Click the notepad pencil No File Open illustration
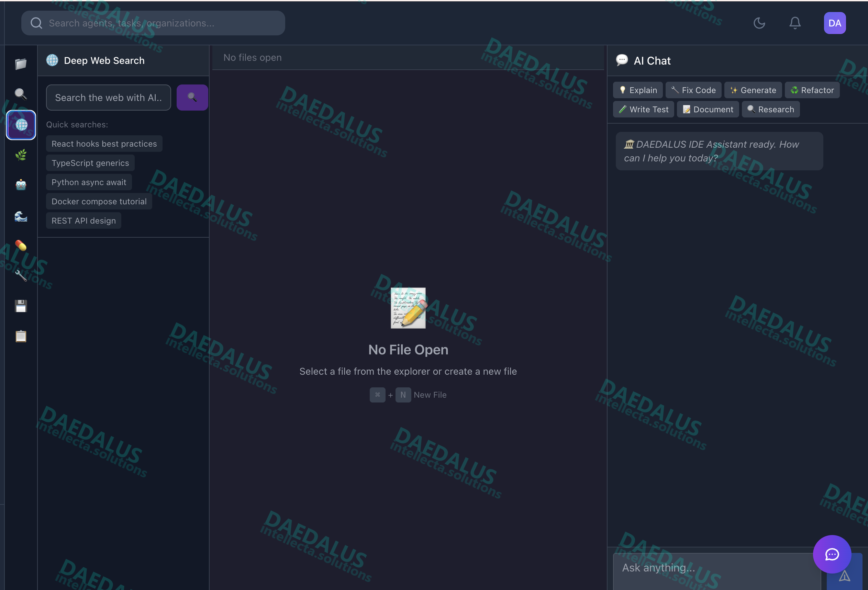Image resolution: width=868 pixels, height=590 pixels. click(x=408, y=308)
